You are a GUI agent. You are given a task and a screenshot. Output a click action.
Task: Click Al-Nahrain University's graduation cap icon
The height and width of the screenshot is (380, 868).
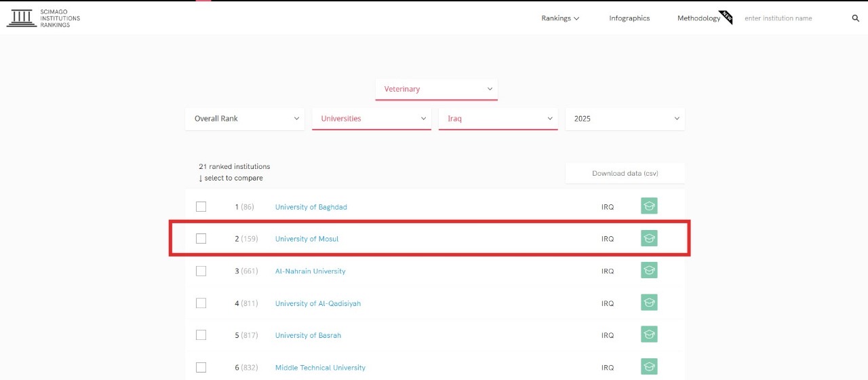point(649,271)
